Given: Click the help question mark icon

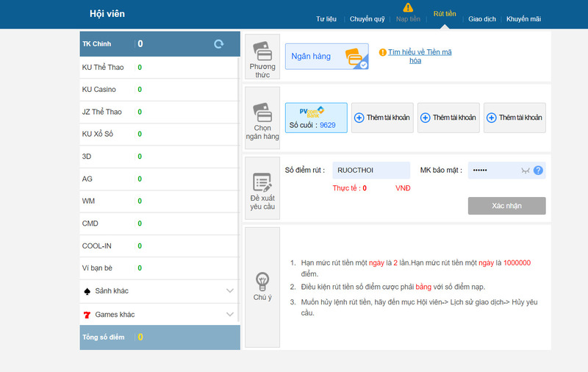Looking at the screenshot, I should [x=538, y=171].
